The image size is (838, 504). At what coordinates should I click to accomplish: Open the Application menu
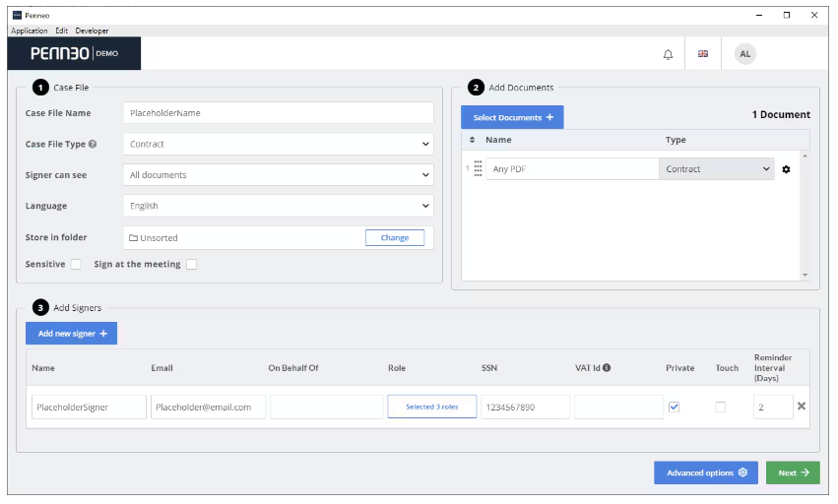30,31
